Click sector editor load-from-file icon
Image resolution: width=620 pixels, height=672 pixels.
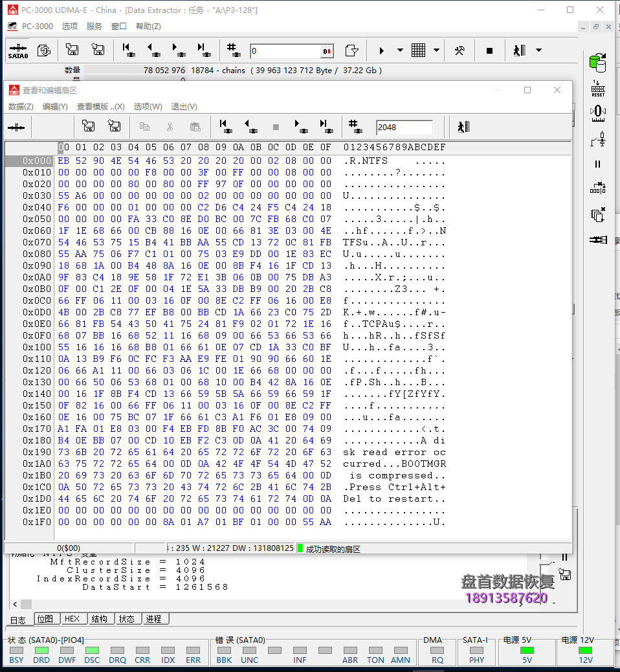[114, 126]
